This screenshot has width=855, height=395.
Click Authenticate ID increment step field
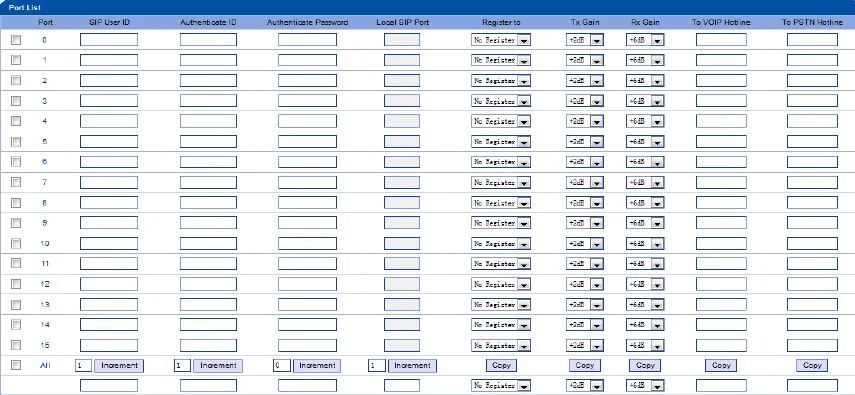182,366
